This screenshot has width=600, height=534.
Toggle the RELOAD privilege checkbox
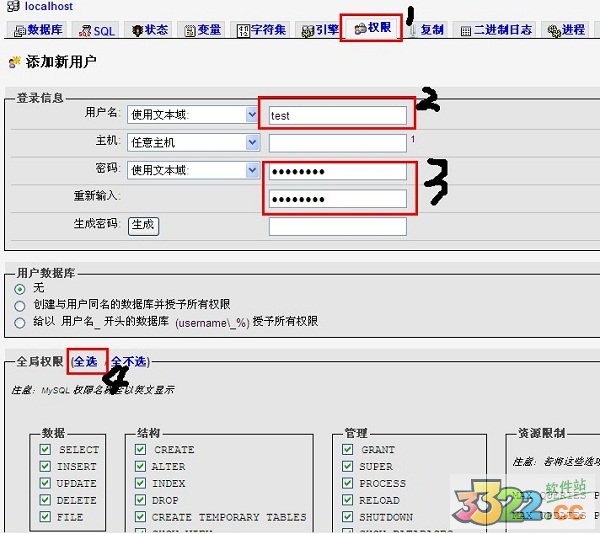pos(347,500)
